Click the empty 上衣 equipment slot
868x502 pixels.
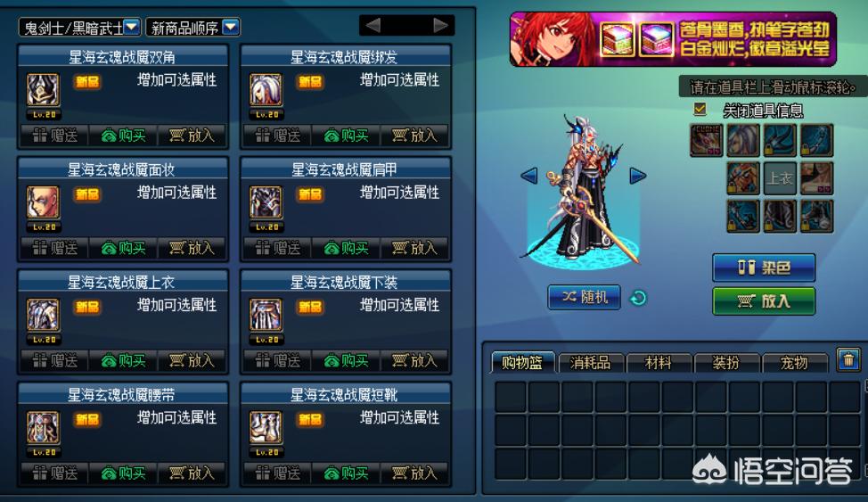coord(780,178)
